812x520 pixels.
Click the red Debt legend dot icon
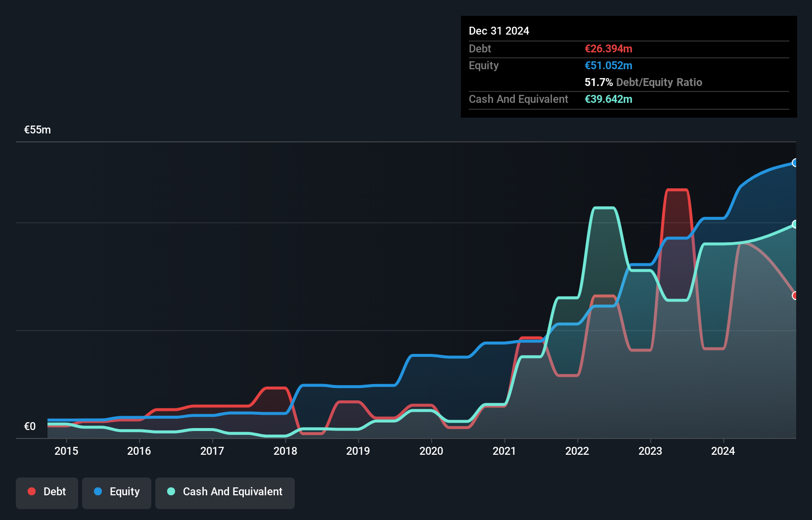click(x=32, y=491)
